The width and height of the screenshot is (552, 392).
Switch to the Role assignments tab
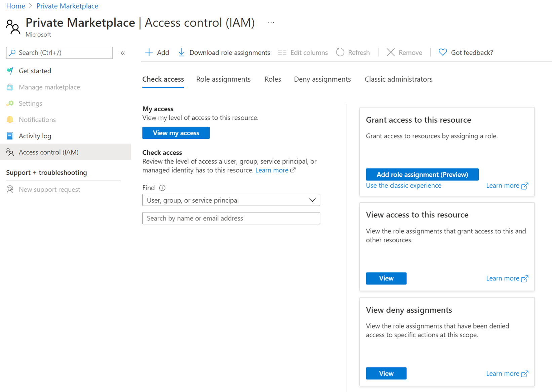[223, 79]
